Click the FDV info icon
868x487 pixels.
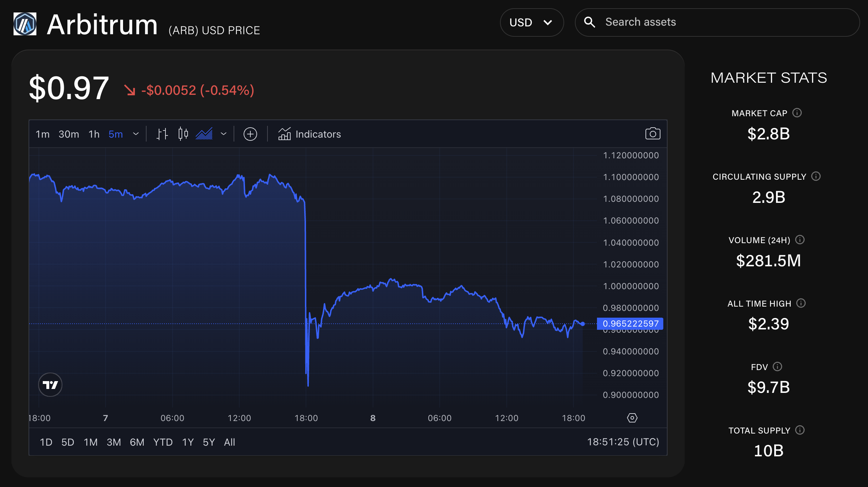tap(777, 366)
